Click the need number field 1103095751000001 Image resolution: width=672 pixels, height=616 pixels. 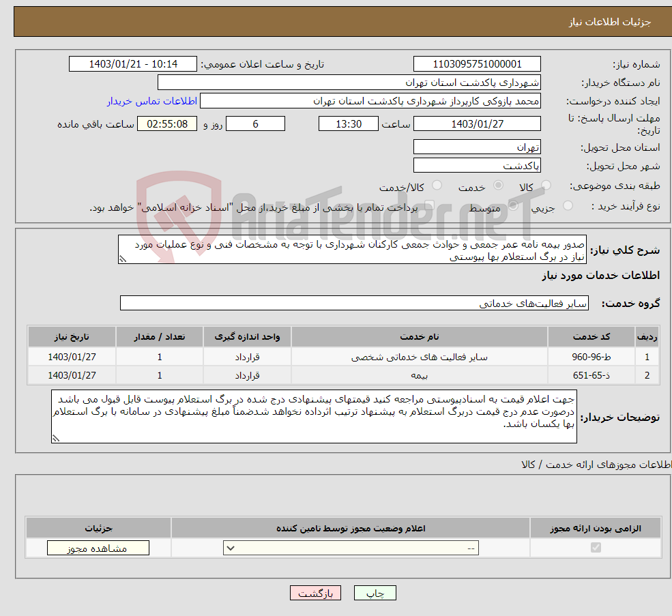(x=477, y=64)
